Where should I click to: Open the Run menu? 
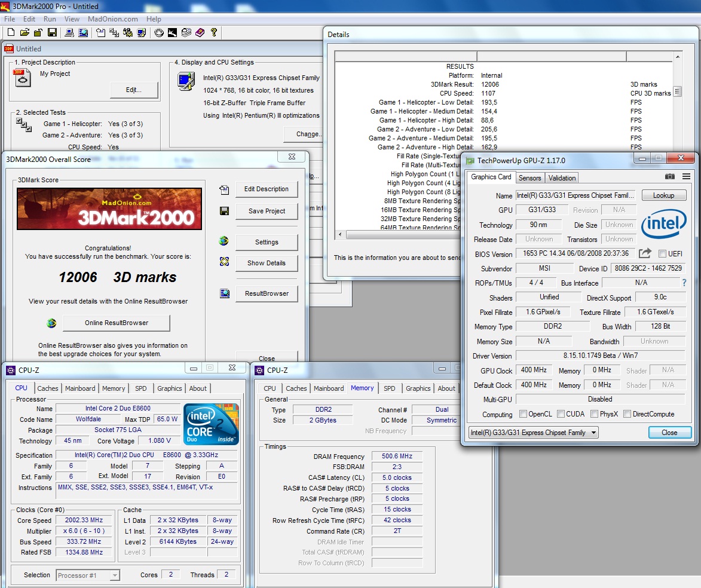tap(50, 19)
